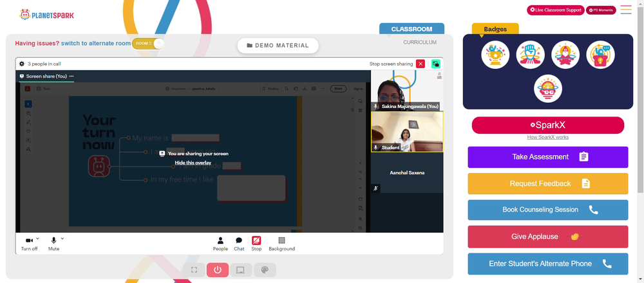Open Live Classroom Support
The width and height of the screenshot is (644, 283).
click(556, 10)
